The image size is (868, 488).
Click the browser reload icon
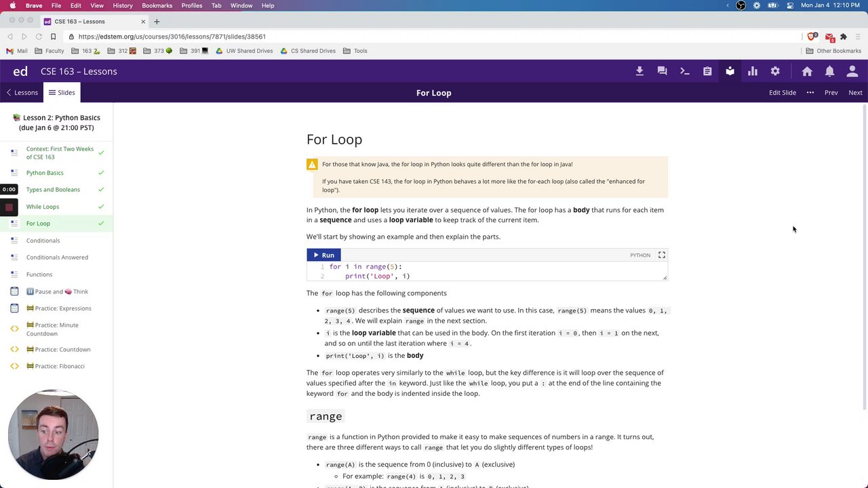pos(39,37)
